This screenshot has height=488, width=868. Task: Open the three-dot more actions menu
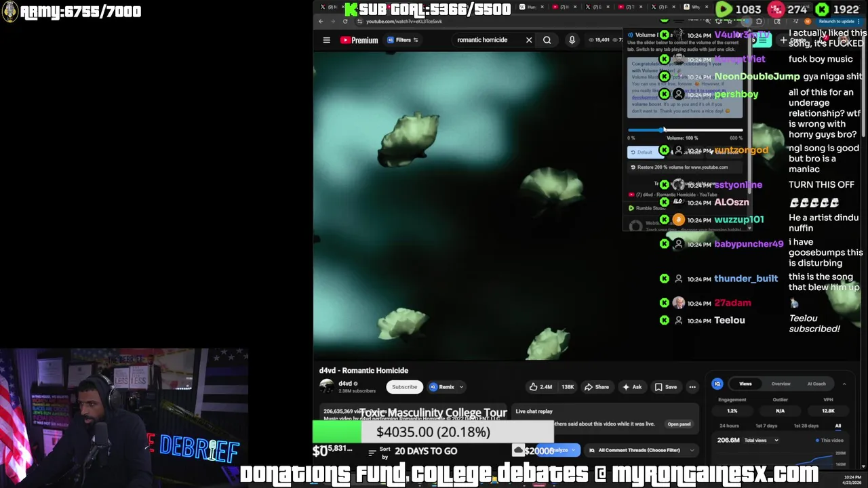point(692,387)
